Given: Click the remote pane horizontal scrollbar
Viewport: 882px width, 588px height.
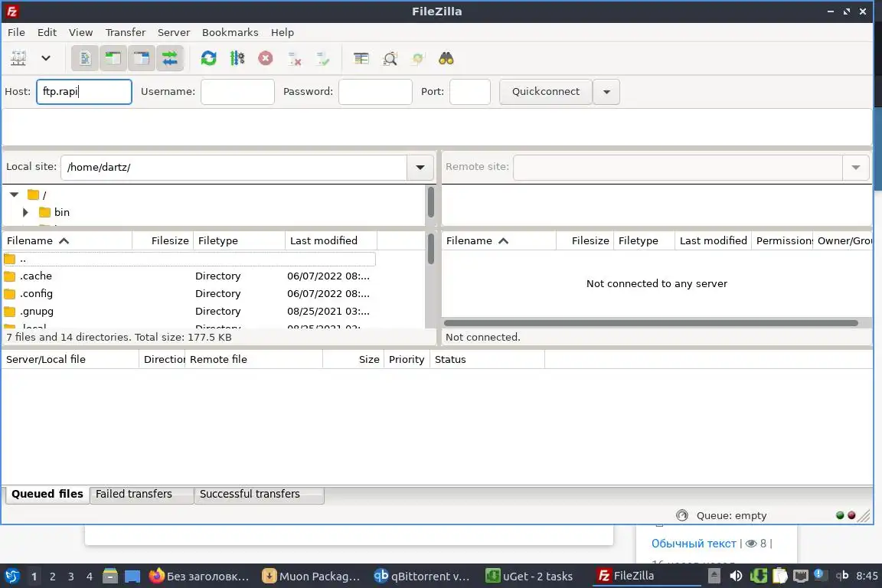Looking at the screenshot, I should point(651,323).
